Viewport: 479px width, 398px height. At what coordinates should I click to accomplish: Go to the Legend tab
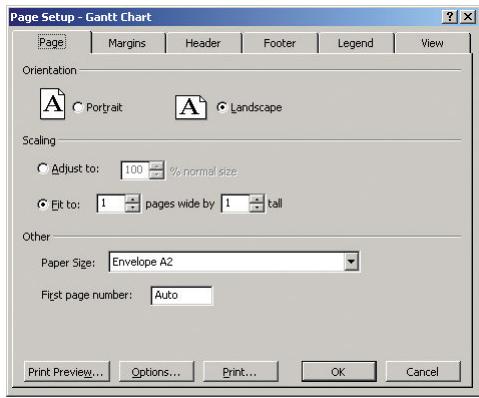pos(355,43)
